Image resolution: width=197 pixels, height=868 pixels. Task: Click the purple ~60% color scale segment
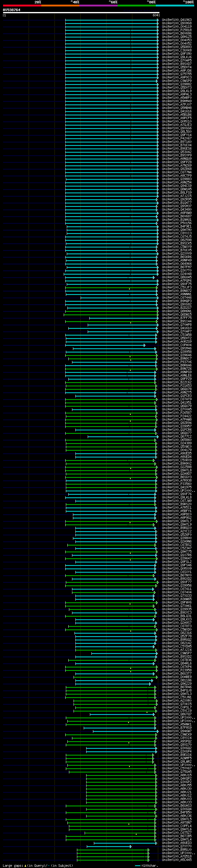[x=99, y=6]
